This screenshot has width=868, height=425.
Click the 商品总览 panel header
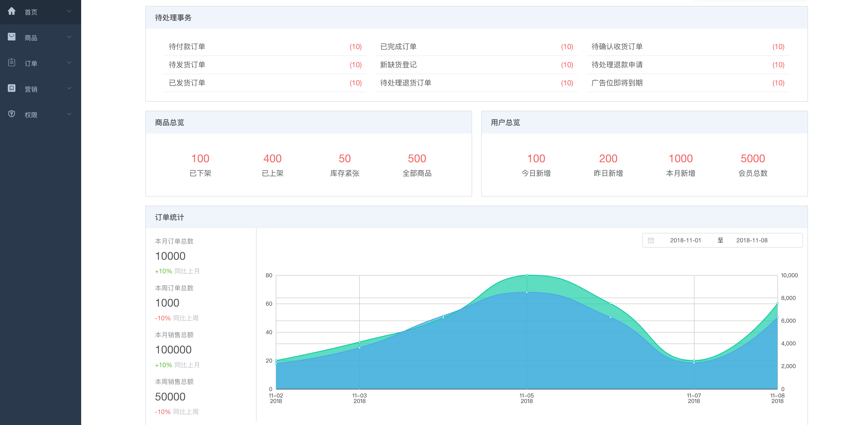[x=309, y=123]
